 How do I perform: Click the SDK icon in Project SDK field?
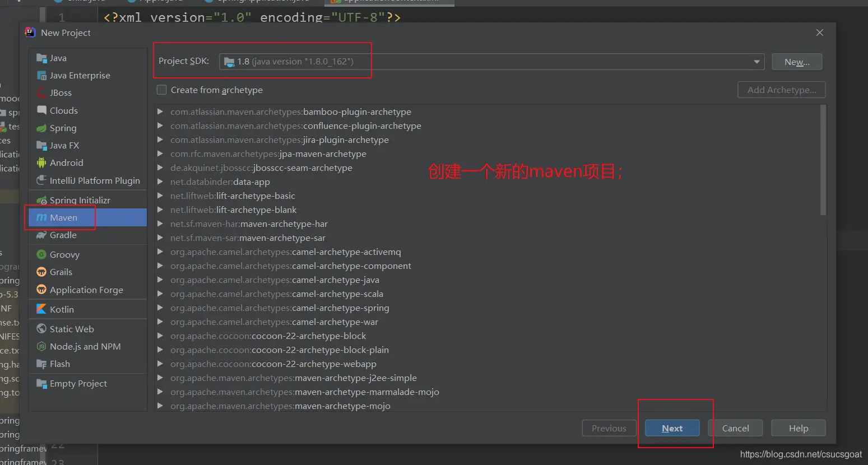(x=229, y=62)
